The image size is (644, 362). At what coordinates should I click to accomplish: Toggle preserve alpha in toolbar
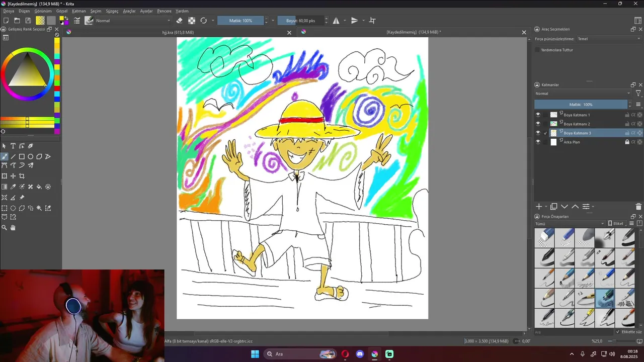[x=192, y=21]
